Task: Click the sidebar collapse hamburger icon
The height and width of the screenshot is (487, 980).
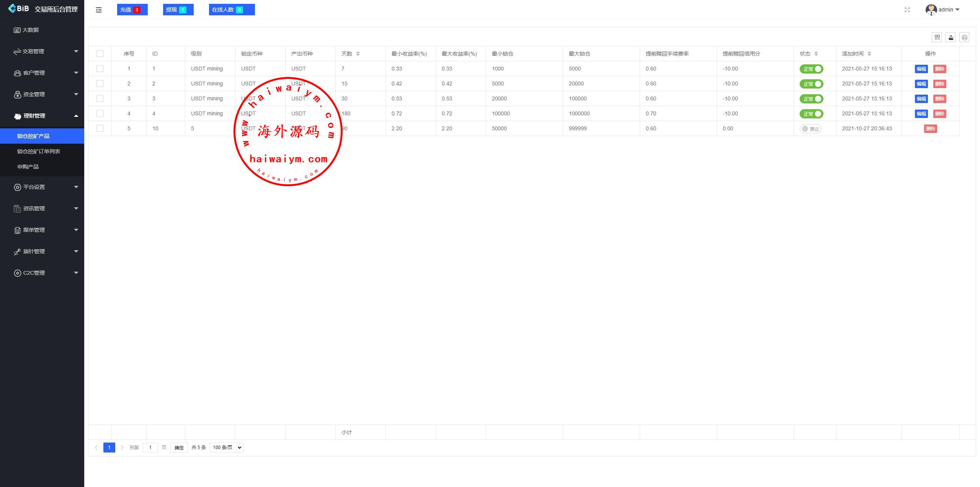Action: coord(99,10)
